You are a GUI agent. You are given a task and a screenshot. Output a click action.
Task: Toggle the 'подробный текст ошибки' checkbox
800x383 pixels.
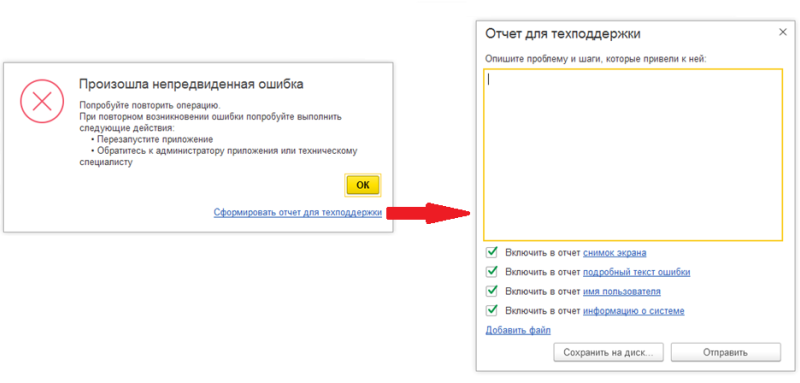(492, 271)
